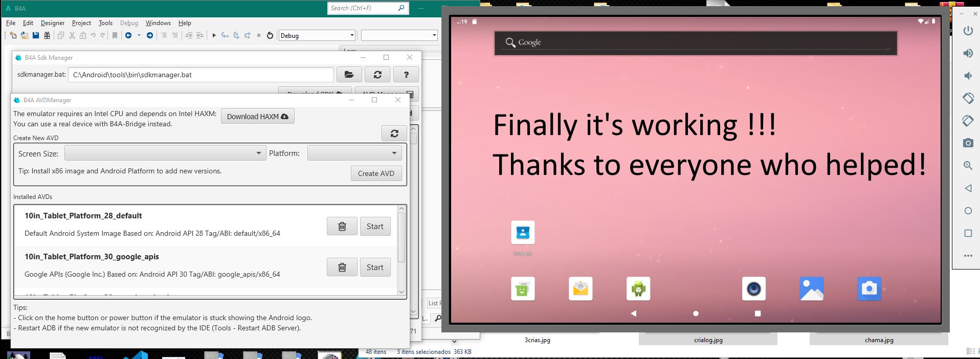Image resolution: width=980 pixels, height=359 pixels.
Task: Click the emulator sidebar Overview square
Action: (968, 233)
